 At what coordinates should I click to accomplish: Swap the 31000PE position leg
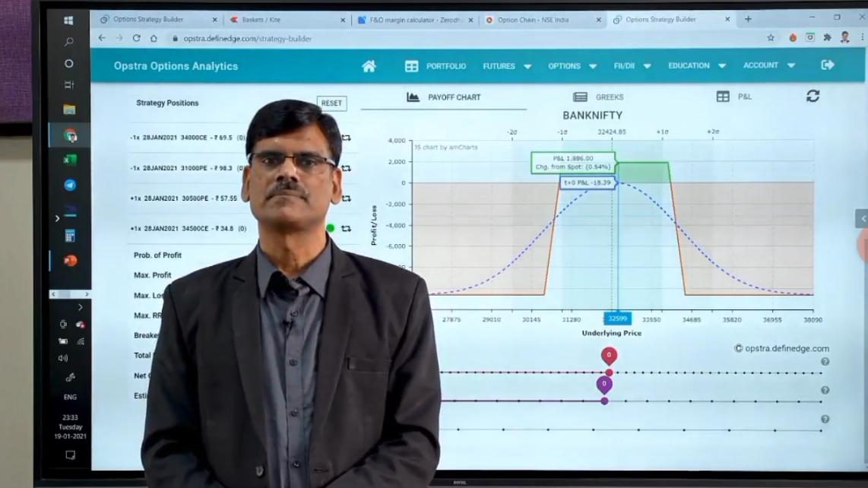click(x=347, y=169)
